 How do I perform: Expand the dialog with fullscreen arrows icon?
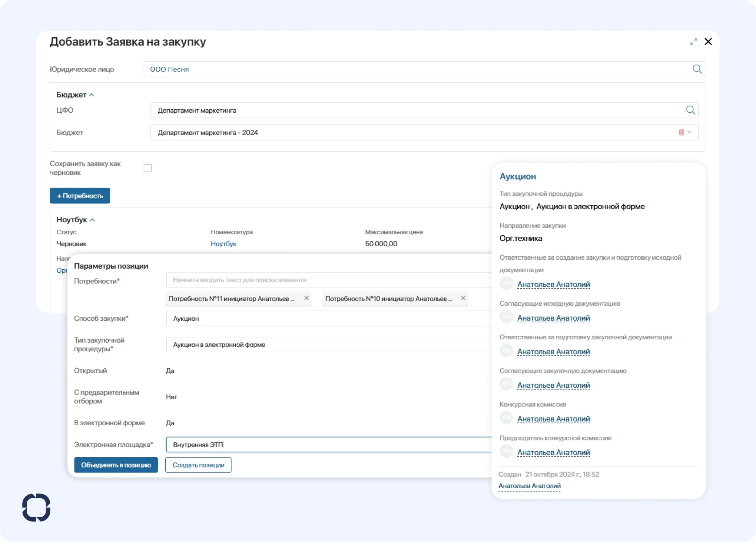pyautogui.click(x=693, y=41)
